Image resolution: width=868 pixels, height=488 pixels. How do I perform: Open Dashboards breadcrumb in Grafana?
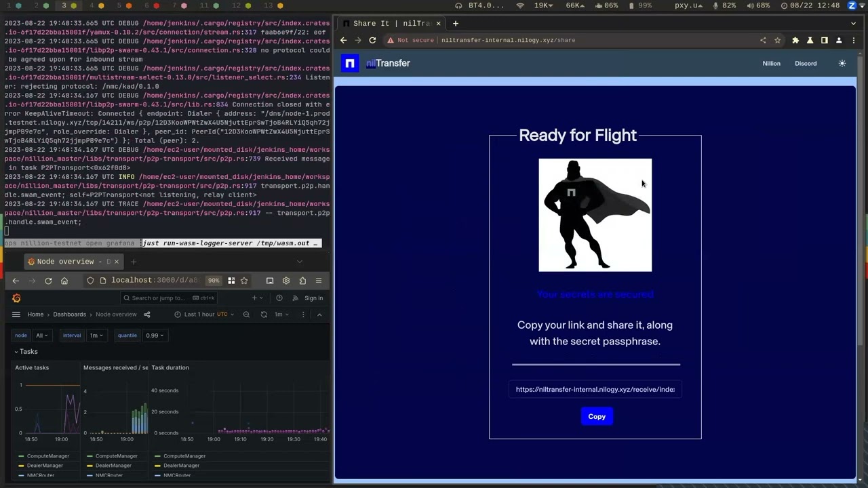[x=70, y=314]
